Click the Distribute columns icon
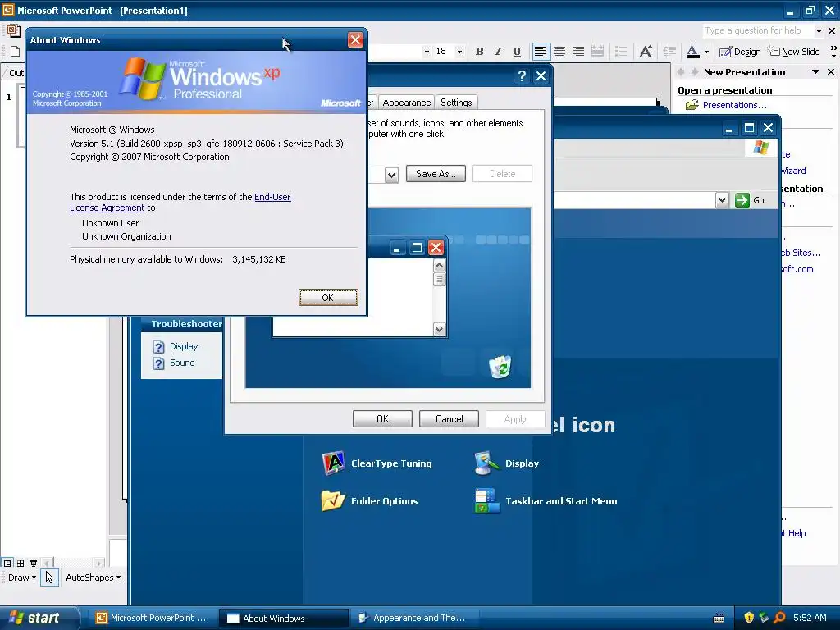Screen dimensions: 840x630 [597, 52]
